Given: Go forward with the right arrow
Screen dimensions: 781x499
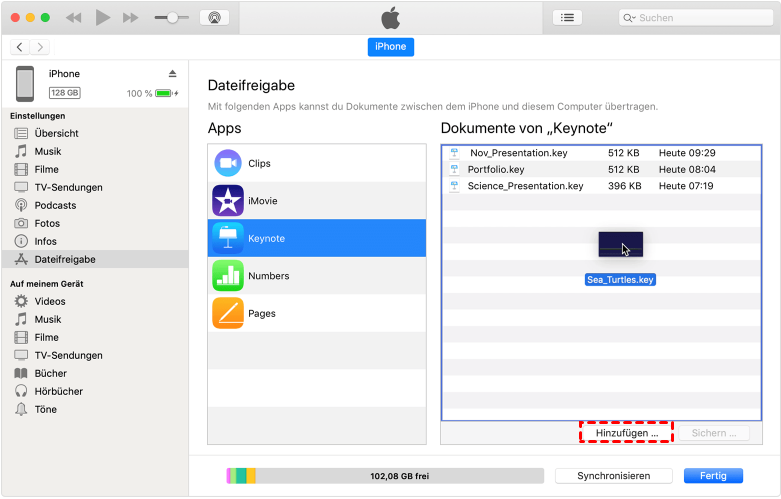Looking at the screenshot, I should pos(40,47).
